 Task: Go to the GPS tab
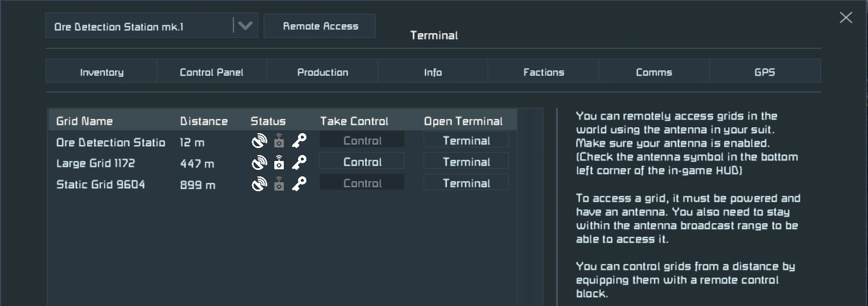click(x=765, y=72)
